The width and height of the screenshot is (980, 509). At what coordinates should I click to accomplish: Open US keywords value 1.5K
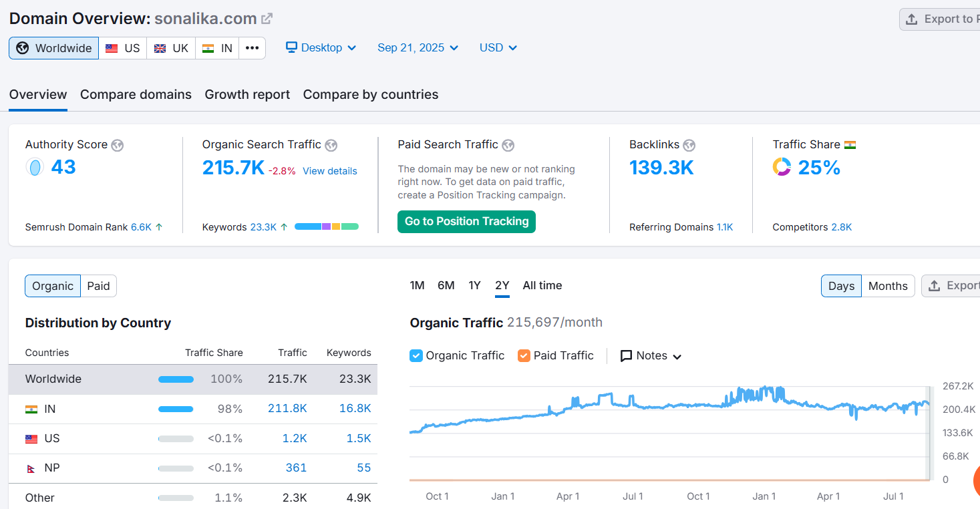359,438
